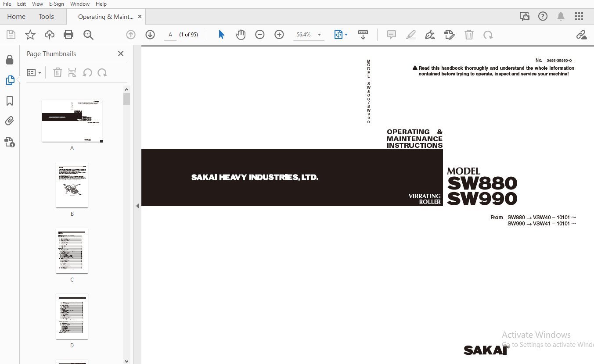Open the File menu
594x364 pixels.
point(7,4)
